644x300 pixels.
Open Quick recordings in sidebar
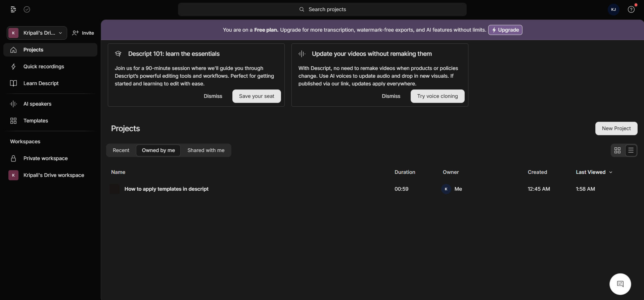click(x=44, y=67)
